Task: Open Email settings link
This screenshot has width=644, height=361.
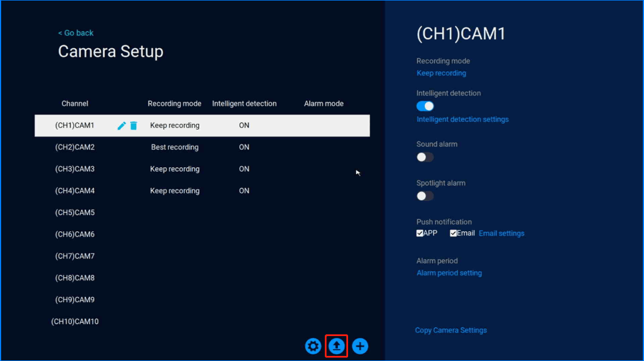Action: click(x=502, y=233)
